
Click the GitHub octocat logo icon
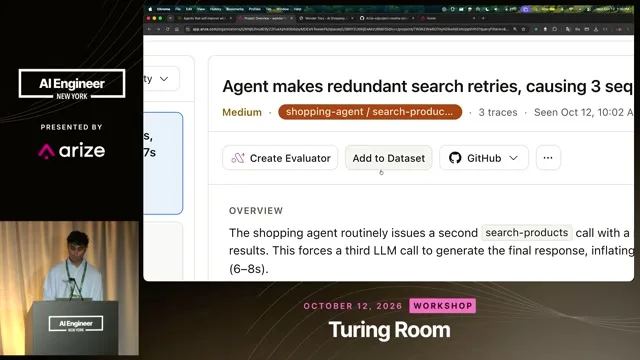coord(455,158)
